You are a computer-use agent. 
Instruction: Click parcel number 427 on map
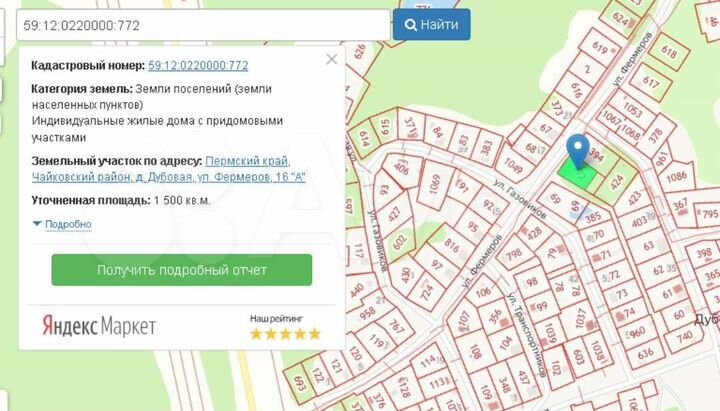click(x=394, y=214)
